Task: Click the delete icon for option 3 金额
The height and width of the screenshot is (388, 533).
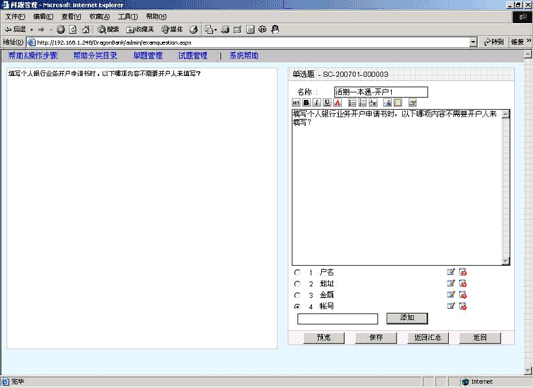Action: pos(463,295)
